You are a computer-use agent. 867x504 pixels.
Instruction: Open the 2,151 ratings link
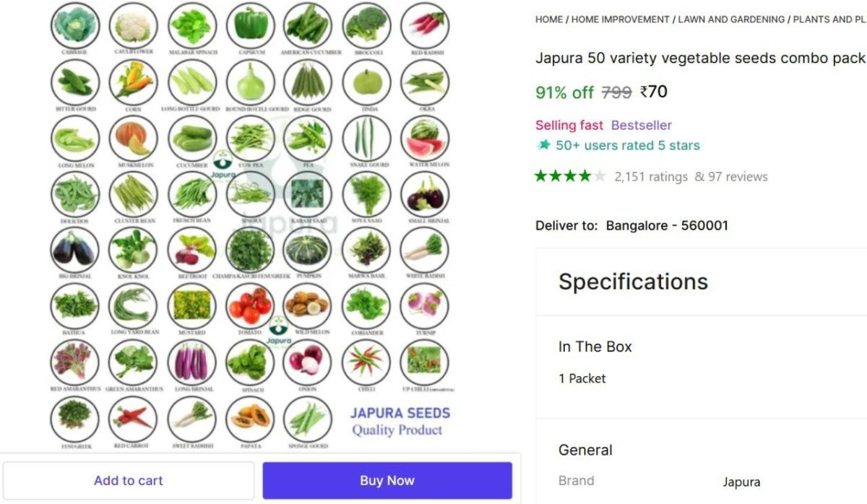pyautogui.click(x=650, y=176)
